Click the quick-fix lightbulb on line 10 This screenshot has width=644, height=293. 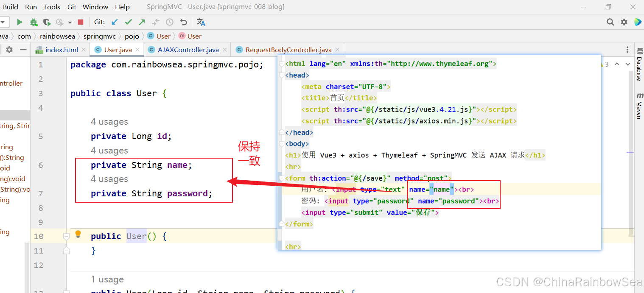pos(78,234)
